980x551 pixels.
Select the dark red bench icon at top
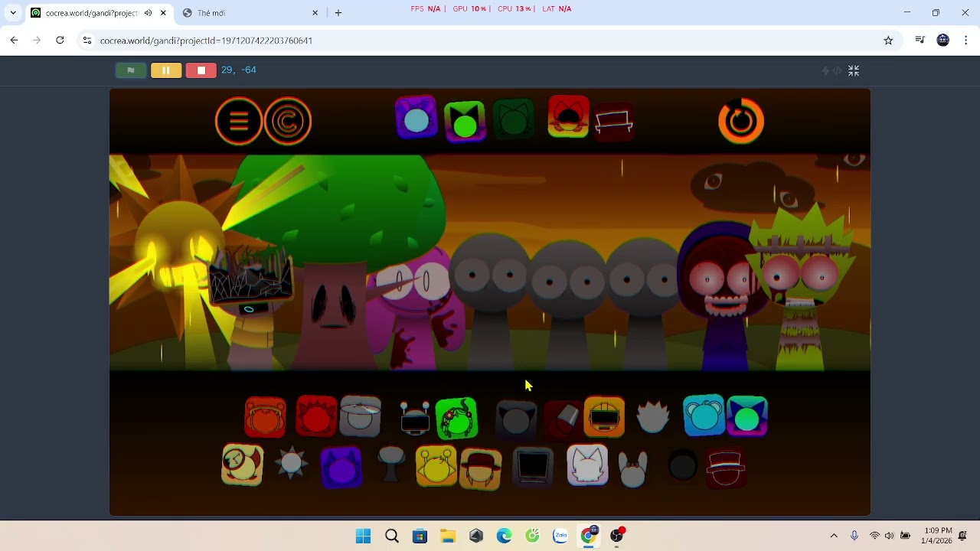click(x=614, y=122)
